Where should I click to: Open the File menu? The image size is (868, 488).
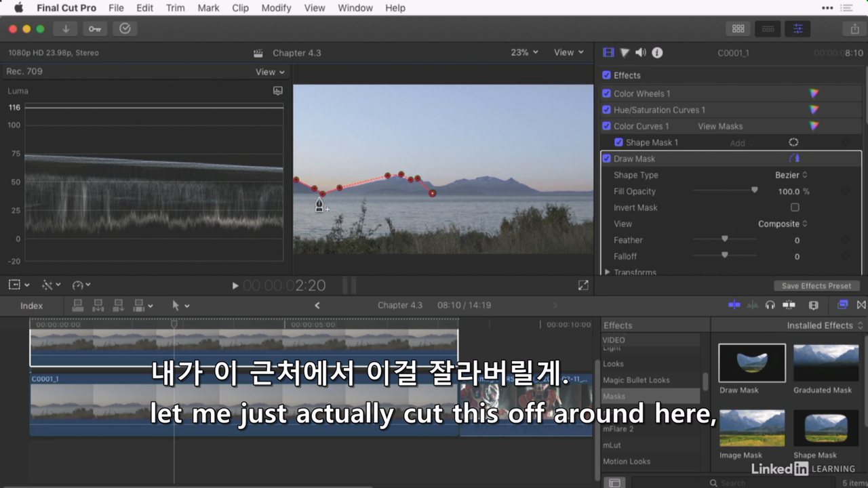coord(116,8)
